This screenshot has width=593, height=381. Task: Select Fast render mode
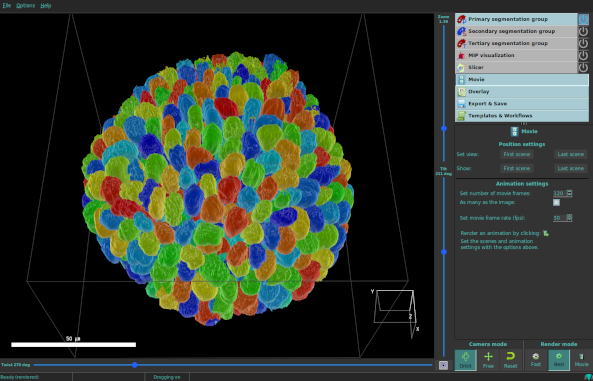pyautogui.click(x=536, y=360)
